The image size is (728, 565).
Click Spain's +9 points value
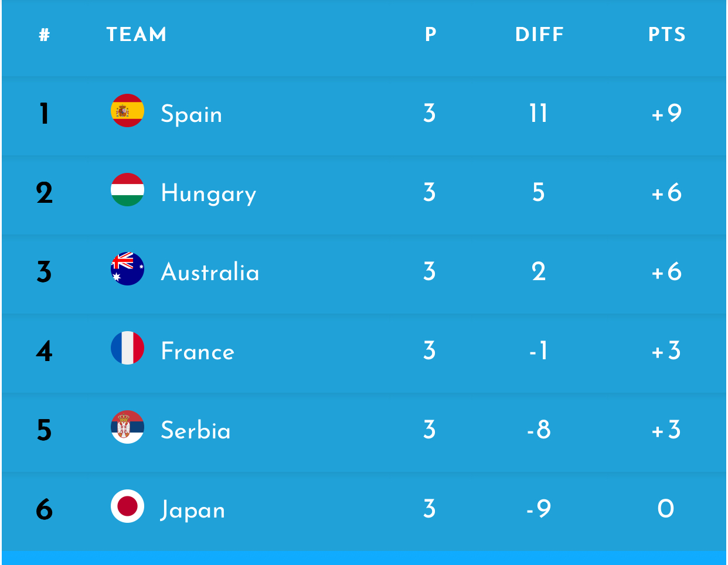pos(666,113)
